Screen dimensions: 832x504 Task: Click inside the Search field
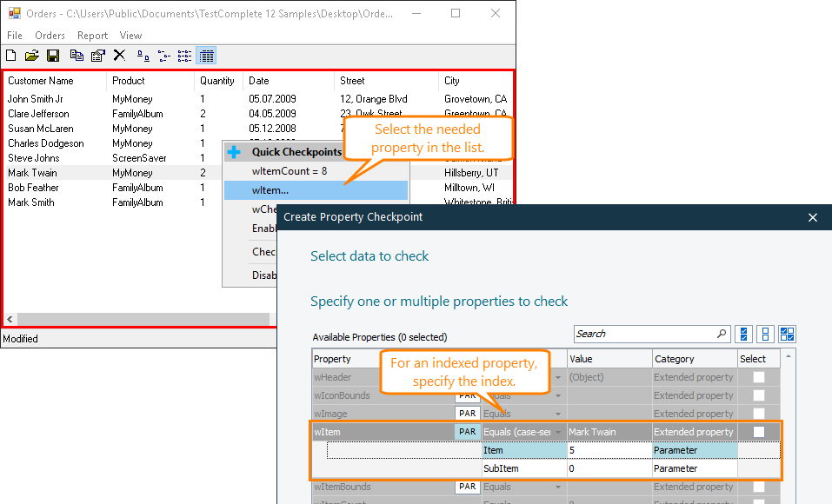pos(643,334)
